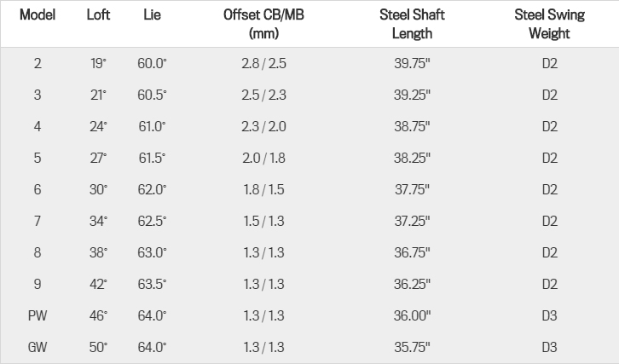
Task: Click the 36.00" shaft length value
Action: (x=412, y=315)
